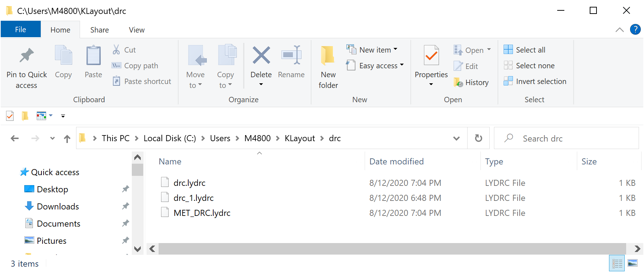
Task: Switch to details view layout
Action: pyautogui.click(x=617, y=263)
